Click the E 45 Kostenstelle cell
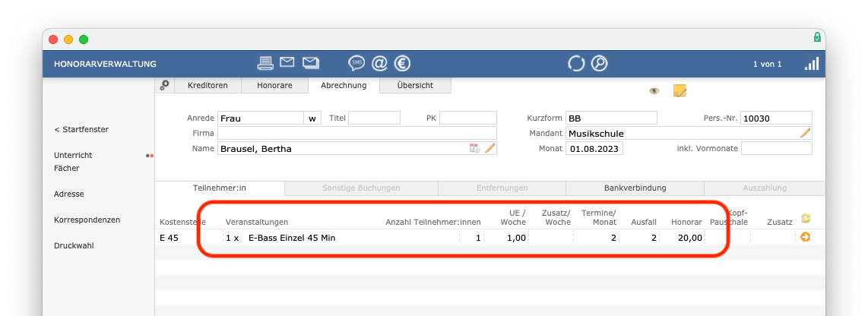Image resolution: width=868 pixels, height=316 pixels. 169,238
